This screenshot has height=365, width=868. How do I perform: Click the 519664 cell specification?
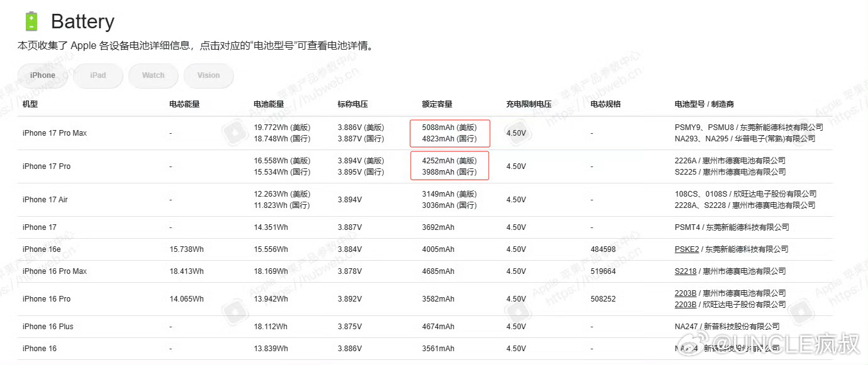click(x=603, y=271)
